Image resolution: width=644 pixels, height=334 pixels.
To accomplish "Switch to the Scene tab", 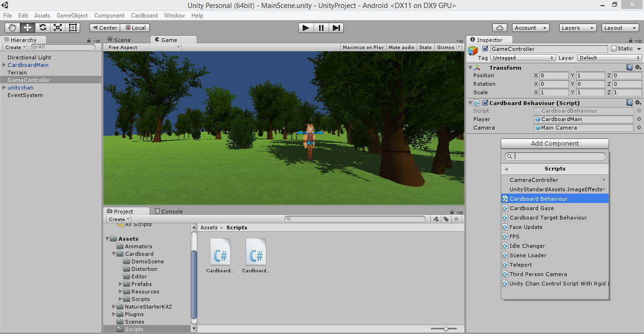I will 119,40.
